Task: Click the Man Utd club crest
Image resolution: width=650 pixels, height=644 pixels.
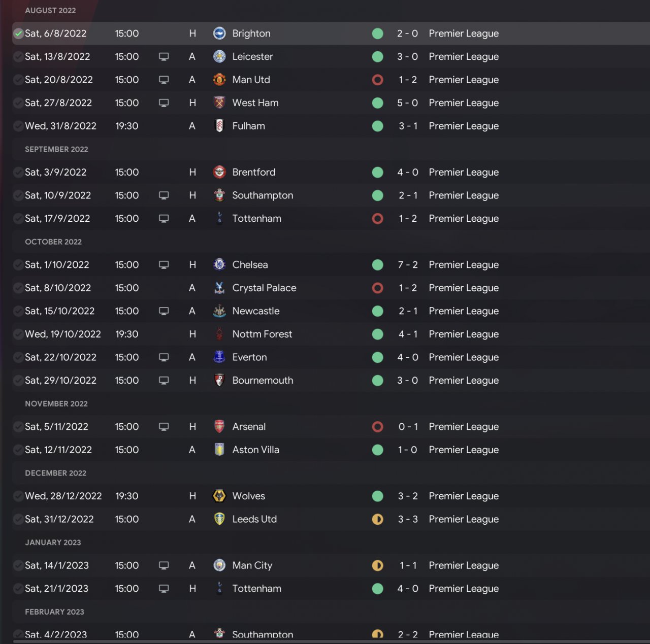Action: [x=219, y=80]
